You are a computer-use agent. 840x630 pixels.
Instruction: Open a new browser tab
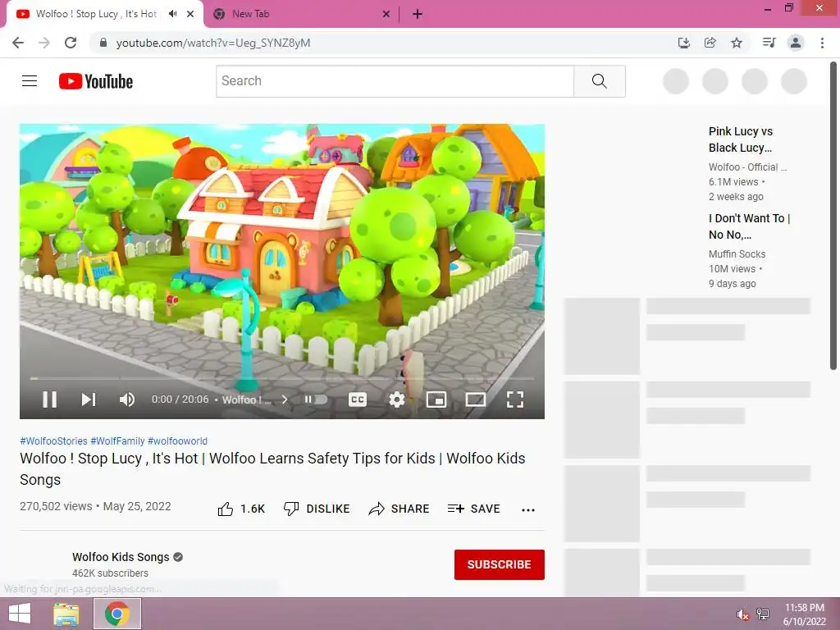click(x=418, y=15)
